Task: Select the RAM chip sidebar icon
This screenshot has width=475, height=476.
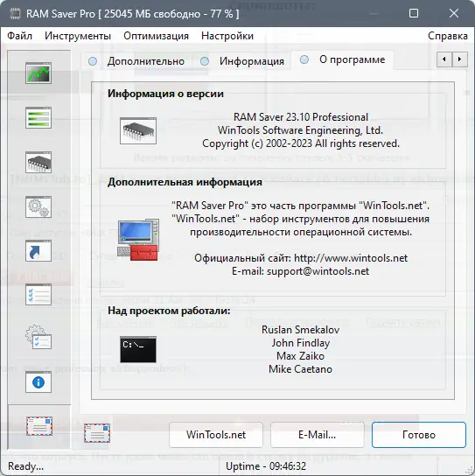Action: pos(38,162)
